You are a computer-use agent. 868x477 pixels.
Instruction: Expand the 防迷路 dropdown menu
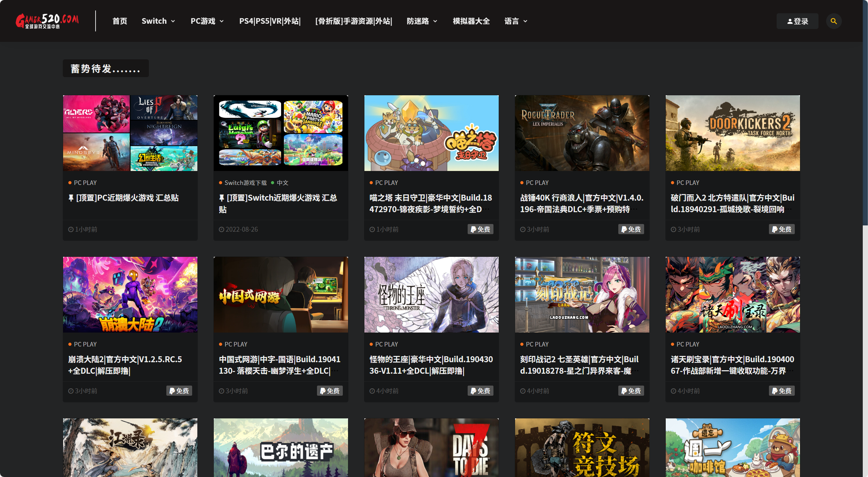pyautogui.click(x=422, y=21)
